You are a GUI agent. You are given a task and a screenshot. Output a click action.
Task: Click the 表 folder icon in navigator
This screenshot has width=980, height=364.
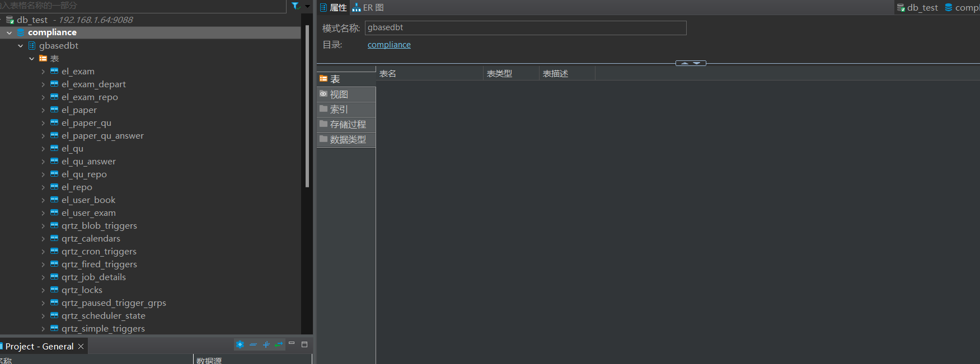(x=43, y=58)
